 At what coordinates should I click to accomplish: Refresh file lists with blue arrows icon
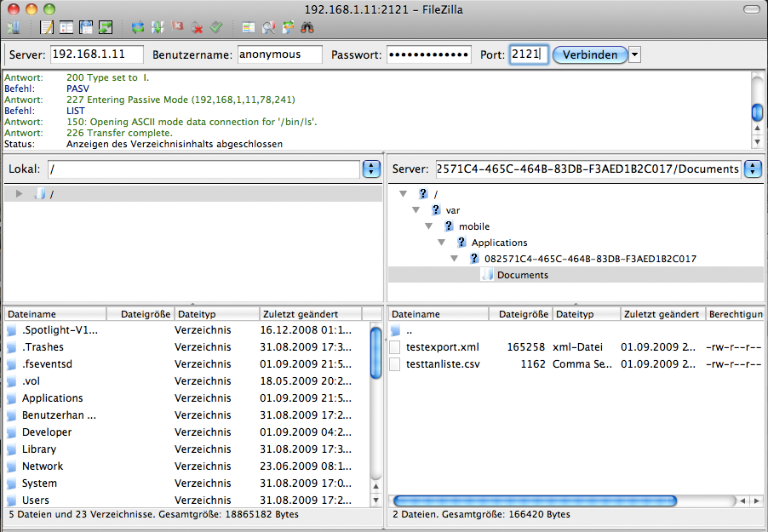[x=138, y=27]
